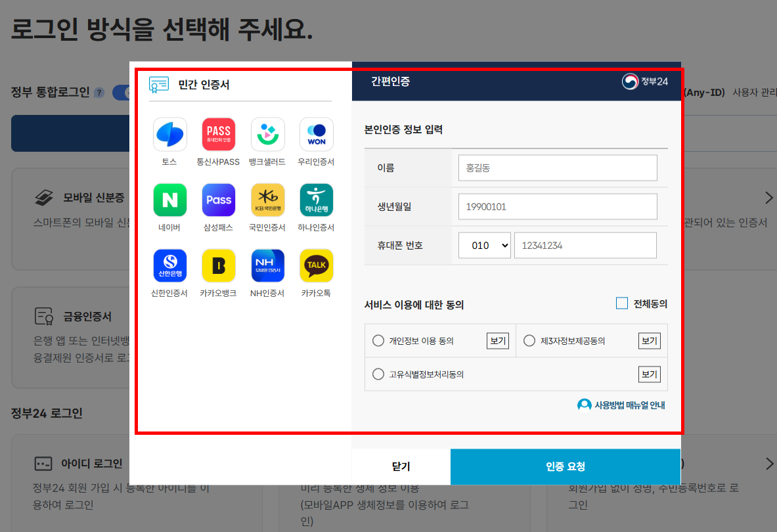Screen dimensions: 777x532
Task: Click the 생년월일 input field
Action: (x=558, y=206)
